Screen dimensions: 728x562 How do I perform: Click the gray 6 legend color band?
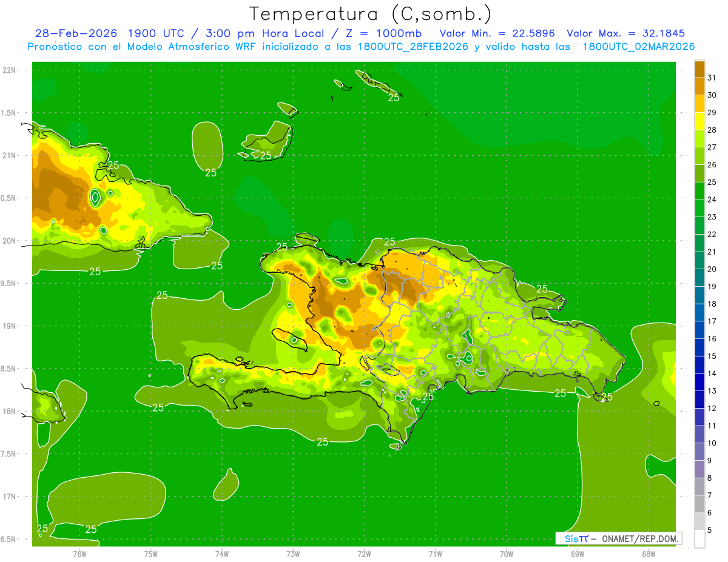click(x=699, y=504)
